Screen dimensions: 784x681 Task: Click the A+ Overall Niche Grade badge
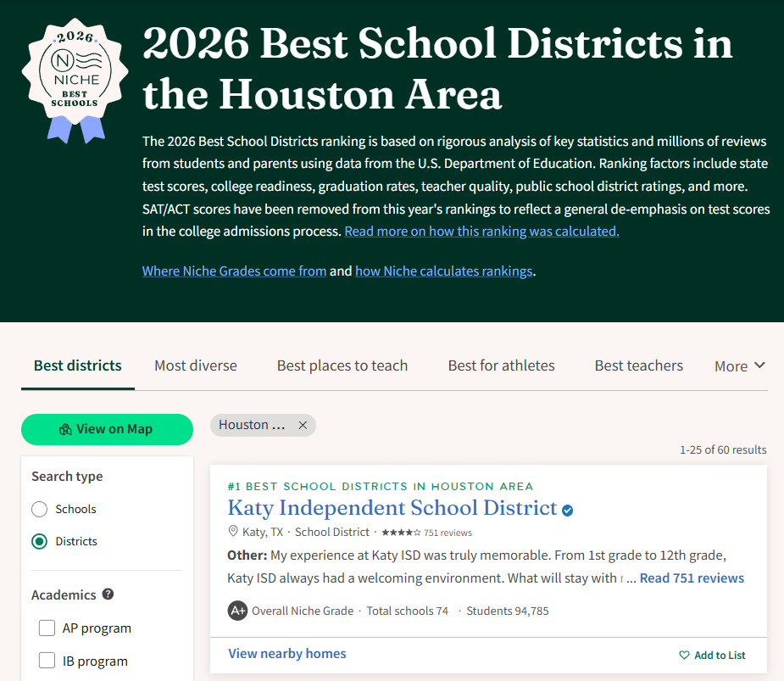point(237,611)
